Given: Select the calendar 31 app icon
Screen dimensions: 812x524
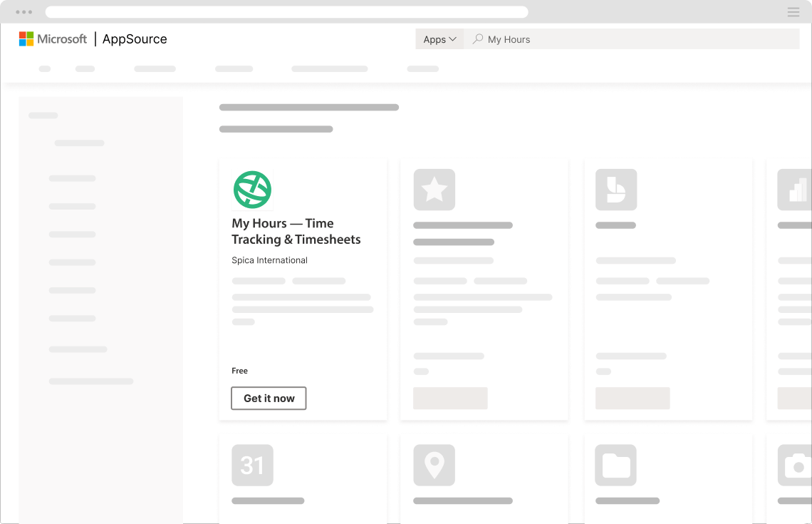Looking at the screenshot, I should pos(252,465).
